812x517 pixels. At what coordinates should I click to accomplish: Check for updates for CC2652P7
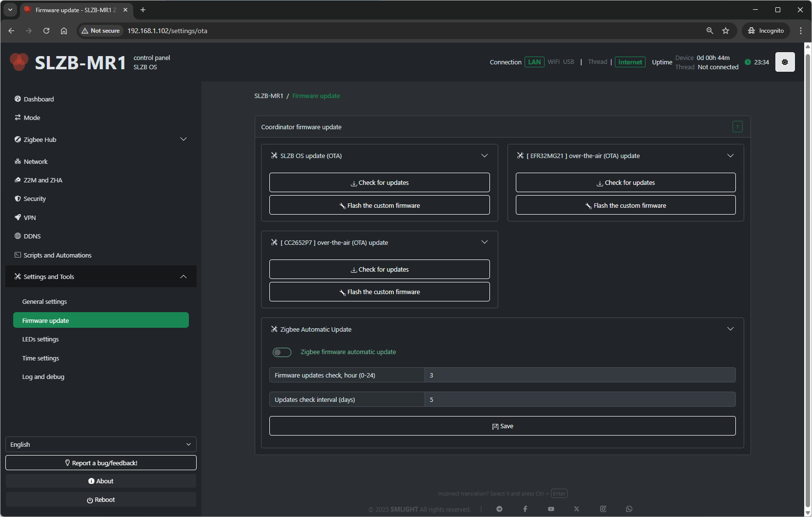(379, 269)
